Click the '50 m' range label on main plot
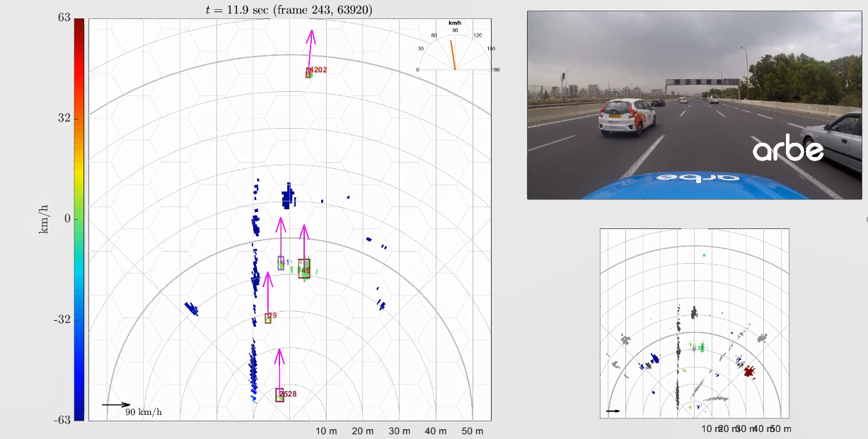Image resolution: width=868 pixels, height=439 pixels. point(473,431)
